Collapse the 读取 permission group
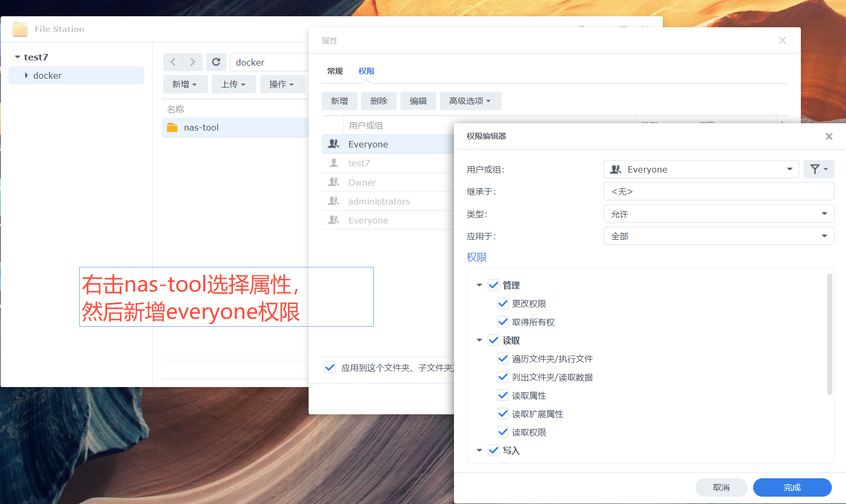 click(x=479, y=340)
